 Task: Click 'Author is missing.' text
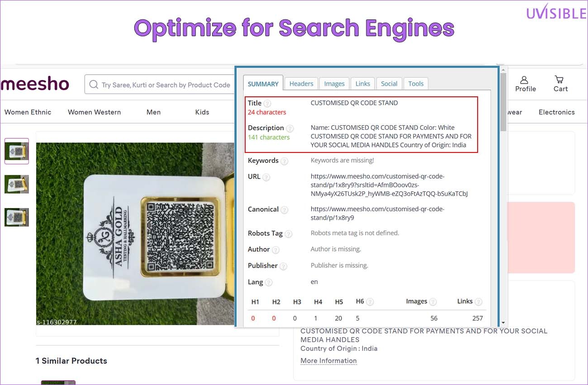336,249
